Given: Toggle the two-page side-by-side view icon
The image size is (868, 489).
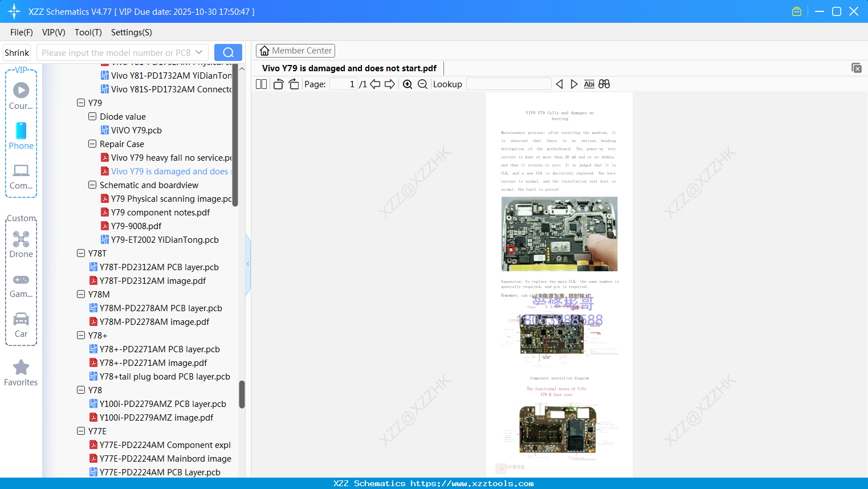Looking at the screenshot, I should point(262,84).
